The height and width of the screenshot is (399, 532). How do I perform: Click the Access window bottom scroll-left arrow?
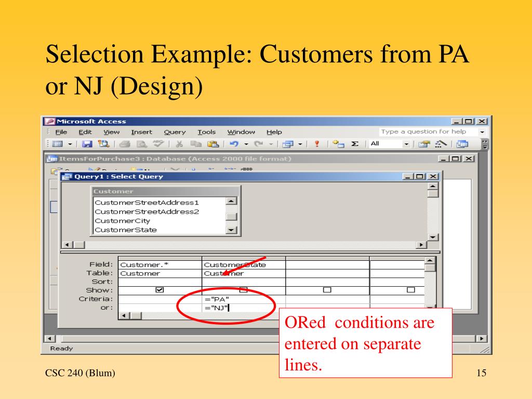click(50, 339)
